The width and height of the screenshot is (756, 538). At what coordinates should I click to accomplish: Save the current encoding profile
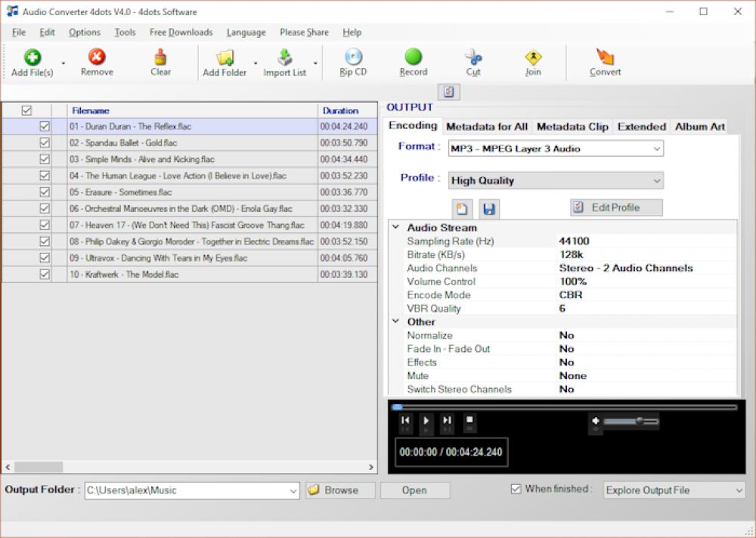(x=488, y=207)
